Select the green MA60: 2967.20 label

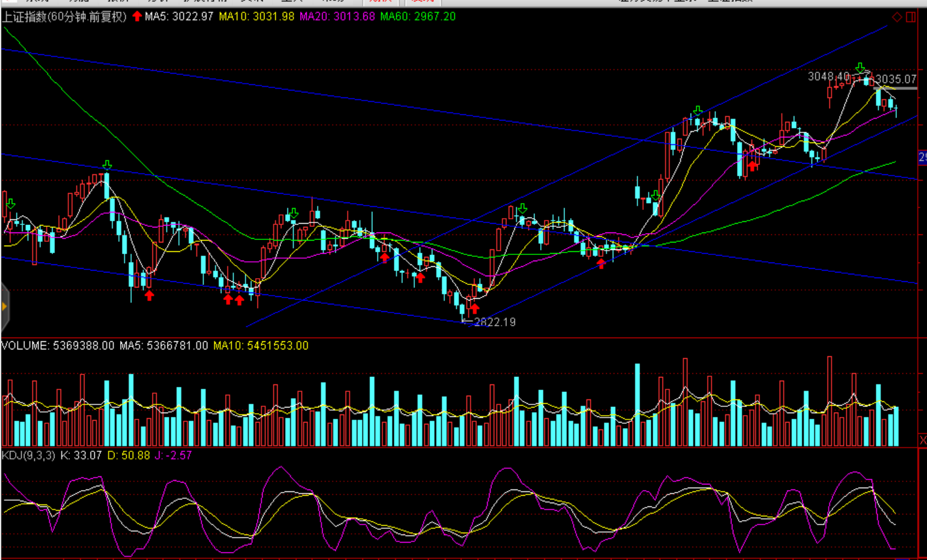(x=418, y=17)
